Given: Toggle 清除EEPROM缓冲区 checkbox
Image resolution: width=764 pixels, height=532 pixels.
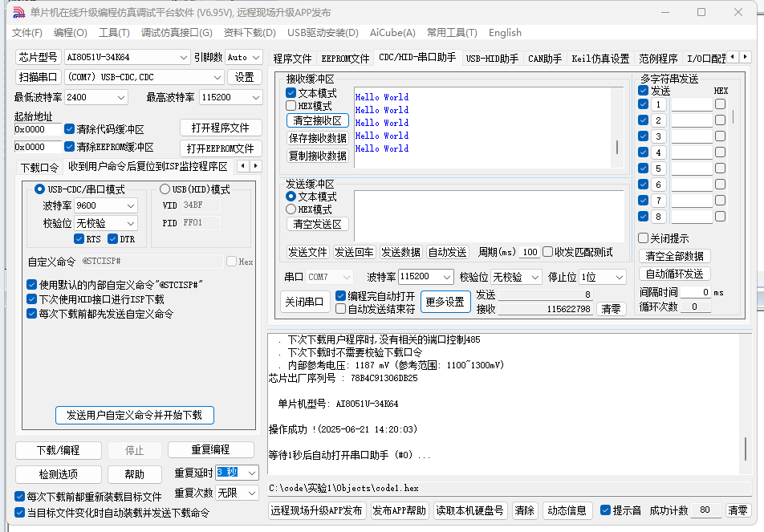Looking at the screenshot, I should point(69,147).
